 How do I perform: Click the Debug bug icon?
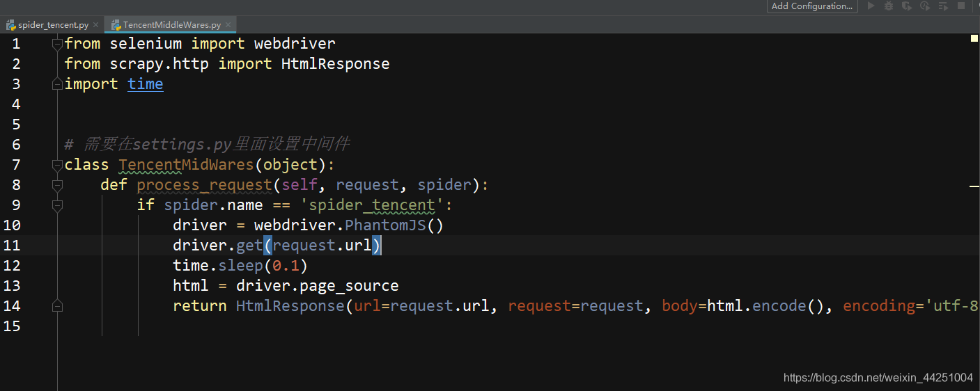click(889, 6)
